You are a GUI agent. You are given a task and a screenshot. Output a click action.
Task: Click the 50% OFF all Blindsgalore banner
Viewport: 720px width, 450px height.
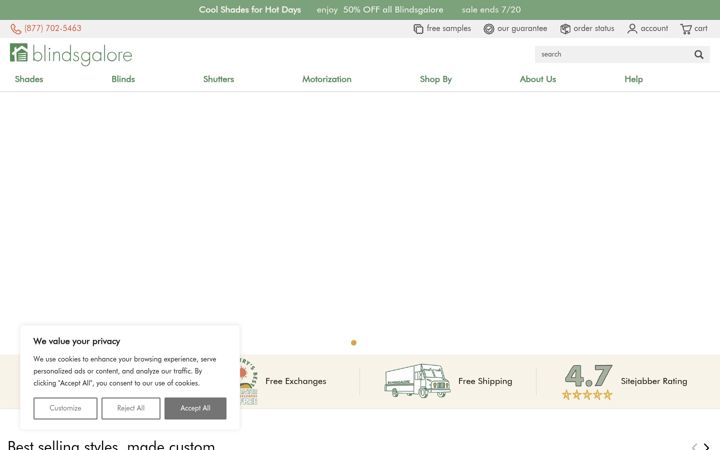393,10
